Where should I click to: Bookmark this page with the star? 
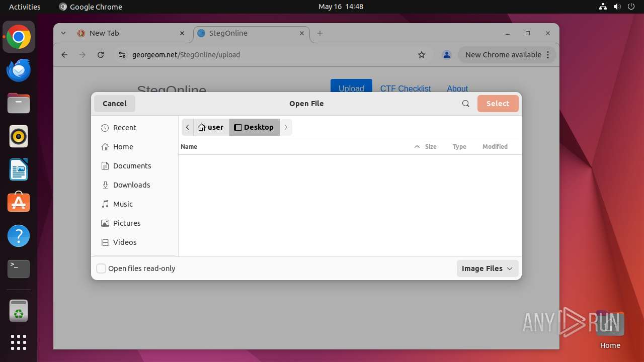pyautogui.click(x=422, y=55)
